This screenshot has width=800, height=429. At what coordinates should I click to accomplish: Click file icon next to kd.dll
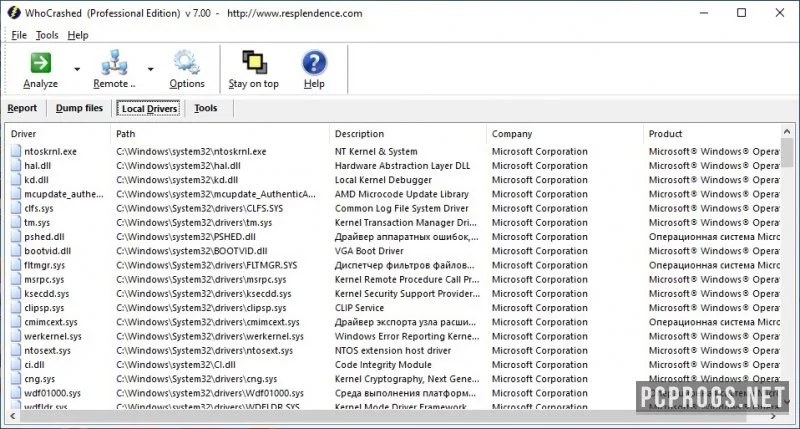[x=16, y=180]
